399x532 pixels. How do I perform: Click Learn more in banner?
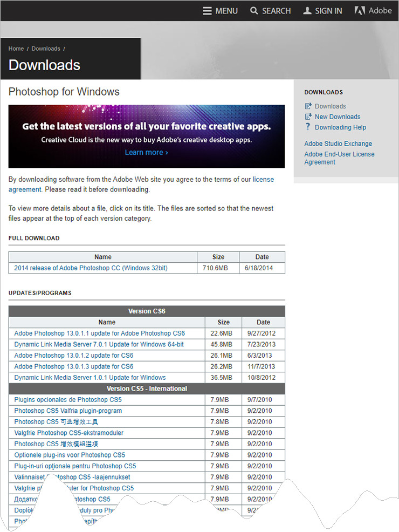point(147,152)
